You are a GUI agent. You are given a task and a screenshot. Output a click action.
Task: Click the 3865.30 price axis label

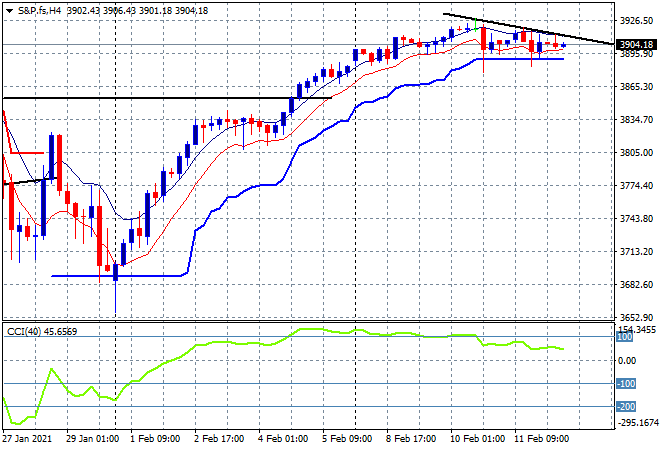coord(636,87)
